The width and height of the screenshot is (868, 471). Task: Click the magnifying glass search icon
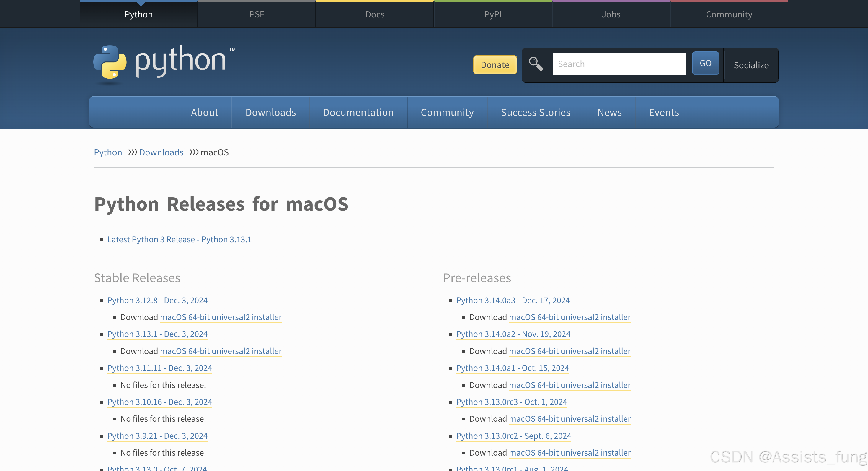tap(536, 64)
